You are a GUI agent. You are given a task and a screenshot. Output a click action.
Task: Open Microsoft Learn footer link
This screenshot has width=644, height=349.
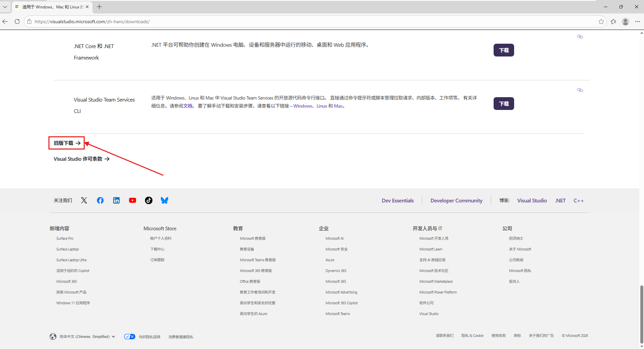tap(431, 249)
